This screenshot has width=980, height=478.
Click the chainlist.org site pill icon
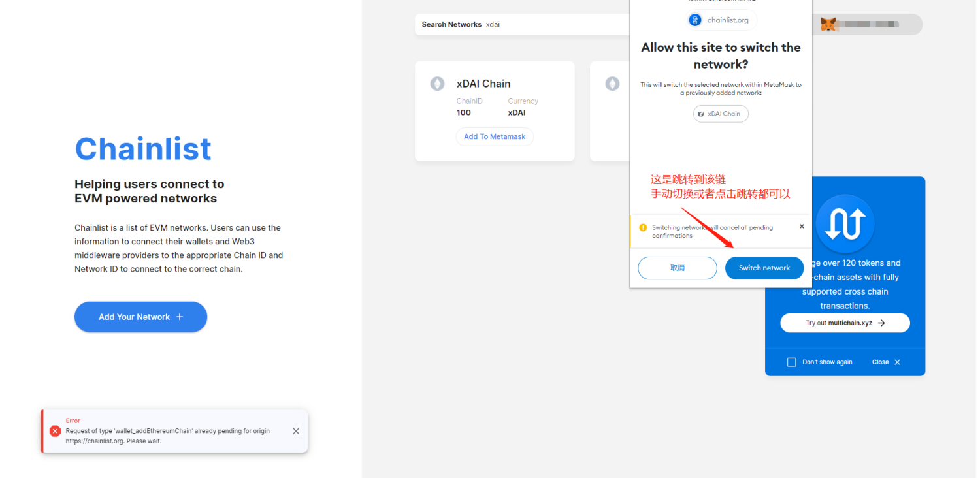[x=695, y=20]
